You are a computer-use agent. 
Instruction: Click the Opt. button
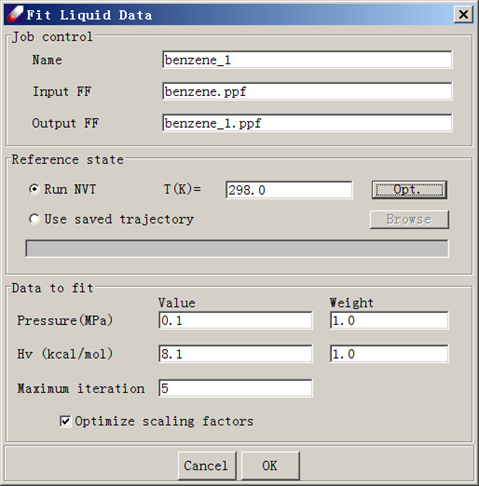(409, 190)
